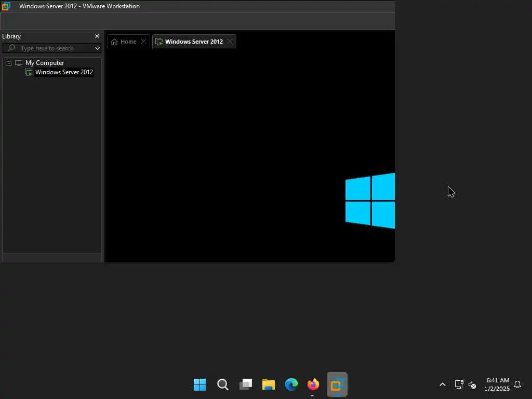
Task: Show hidden system tray icons
Action: coord(443,384)
